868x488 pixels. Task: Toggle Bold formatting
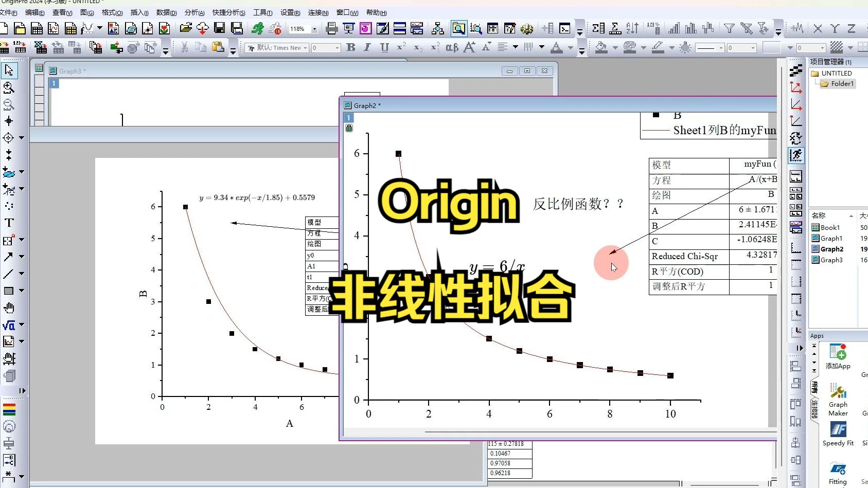[x=350, y=47]
